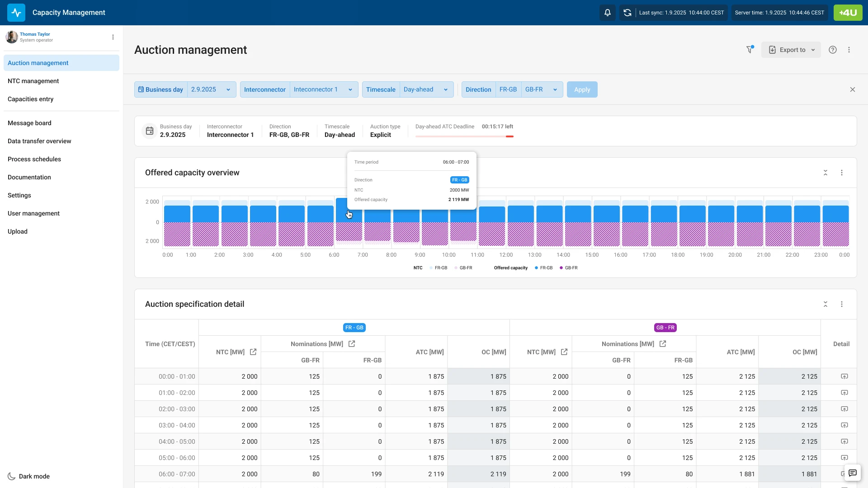Open the notifications bell
Viewport: 868px width, 488px height.
(x=608, y=13)
